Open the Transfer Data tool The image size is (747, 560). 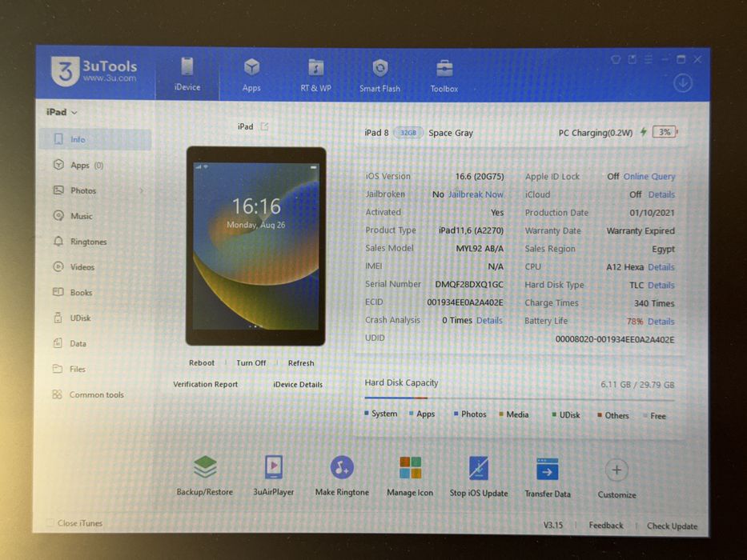coord(548,478)
